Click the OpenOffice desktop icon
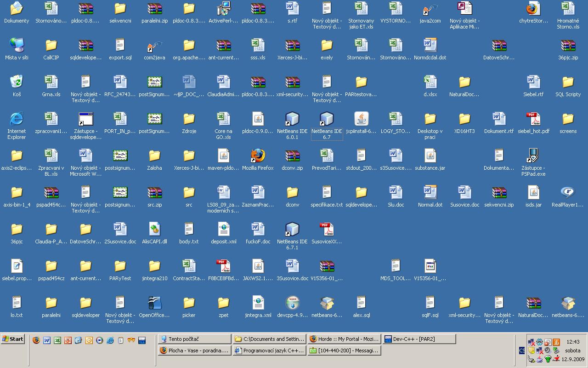Viewport: 588px width, 368px height. coord(154,304)
